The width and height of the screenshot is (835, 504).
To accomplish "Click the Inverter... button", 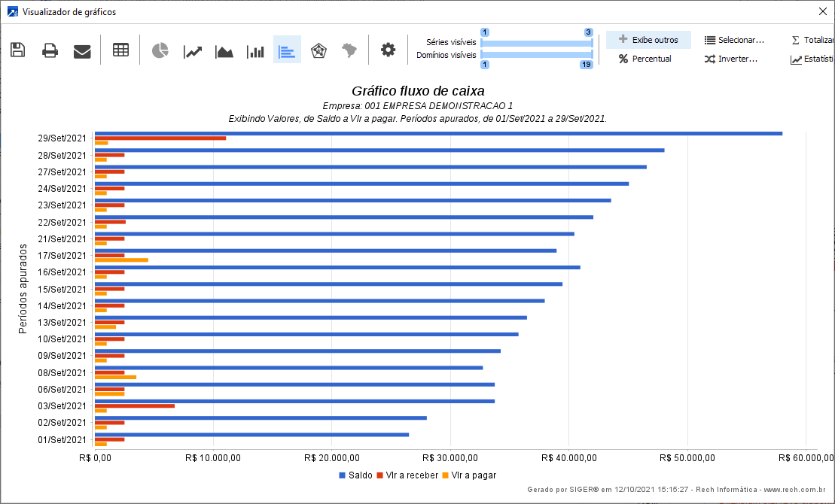I will [731, 59].
